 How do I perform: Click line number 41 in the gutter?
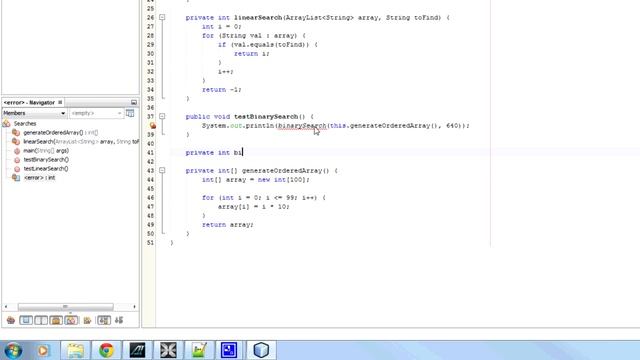(x=150, y=152)
